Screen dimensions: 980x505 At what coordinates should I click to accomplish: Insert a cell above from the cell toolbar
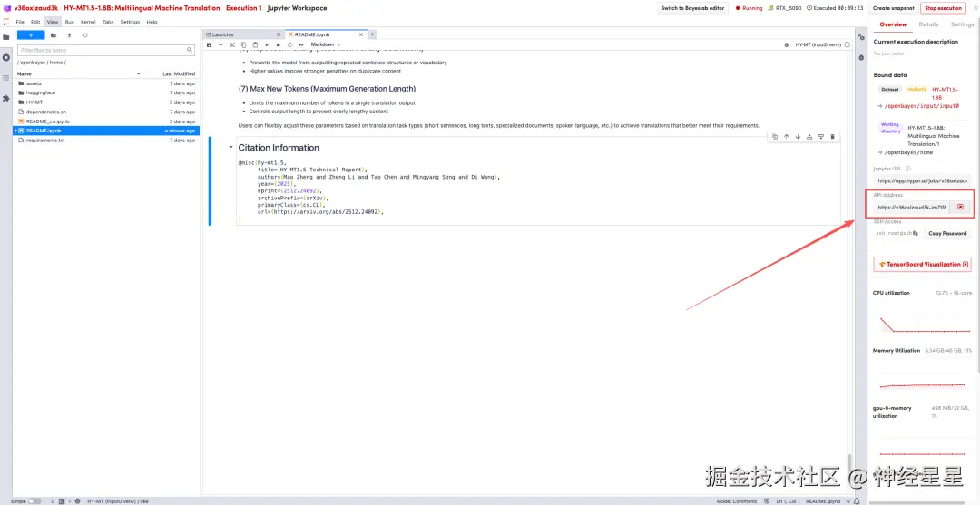click(x=809, y=137)
